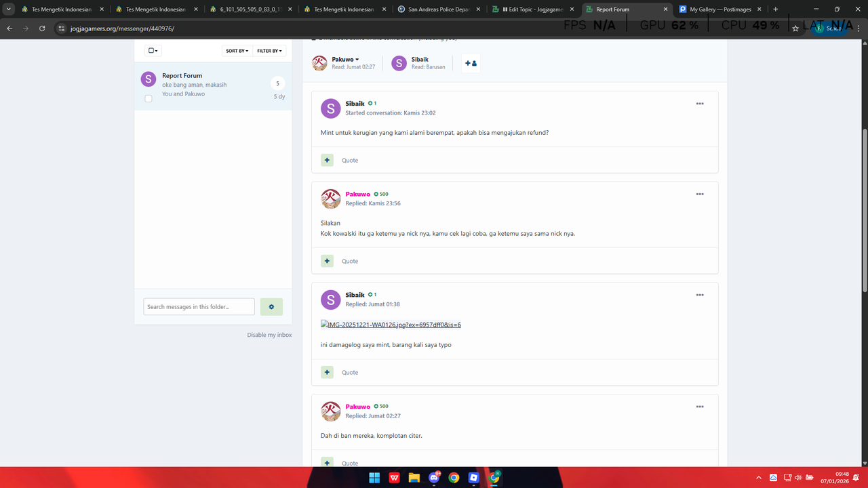Click MultiQuote plus under Pakuwo's 'Silakan' reply
Screen dimensions: 868x488
327,261
